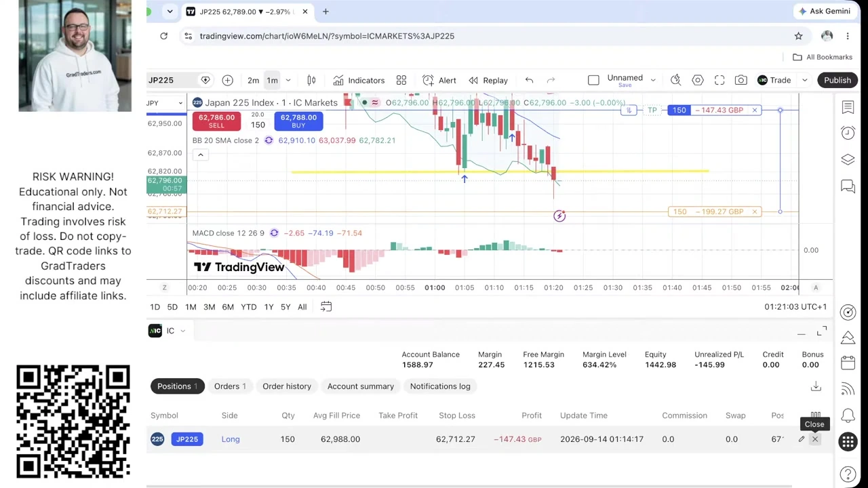Enter fullscreen mode on the chart
This screenshot has height=488, width=868.
click(x=719, y=81)
